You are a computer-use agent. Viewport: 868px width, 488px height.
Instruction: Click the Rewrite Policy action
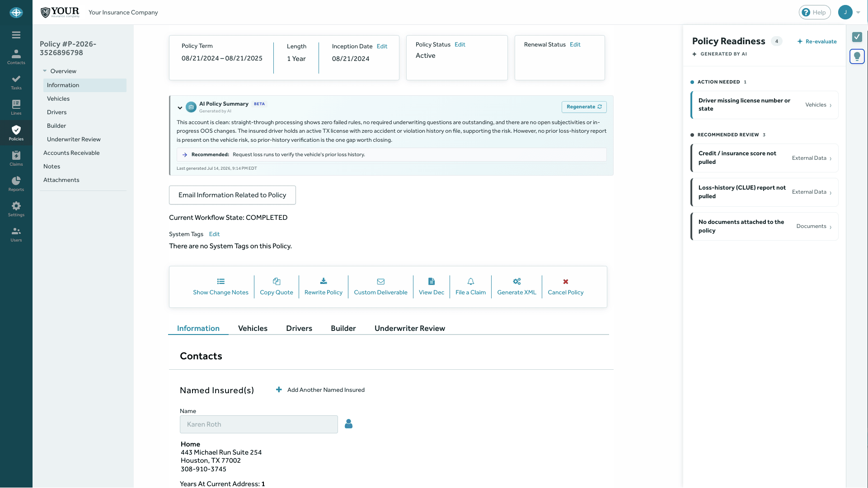(324, 287)
